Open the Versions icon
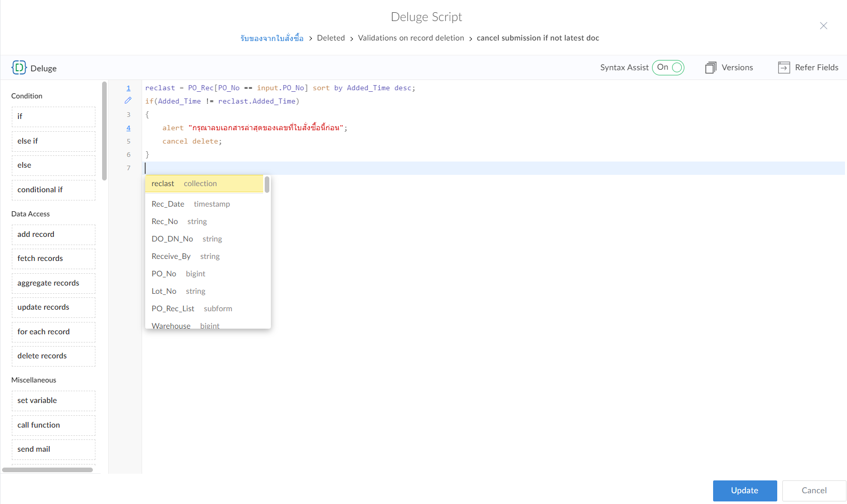 (x=711, y=68)
